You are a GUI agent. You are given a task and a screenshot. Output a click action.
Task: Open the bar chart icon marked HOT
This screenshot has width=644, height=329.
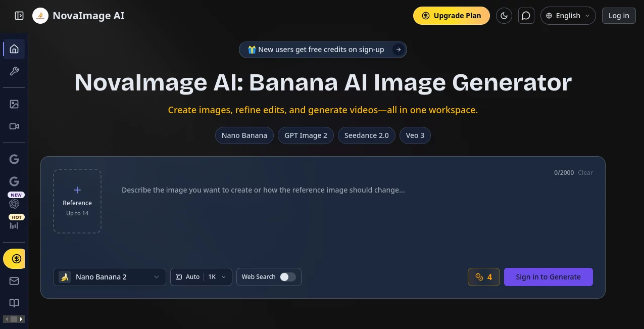(x=14, y=225)
